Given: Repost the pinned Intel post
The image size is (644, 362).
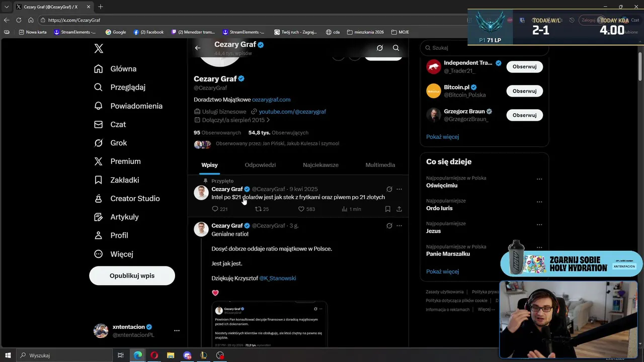Looking at the screenshot, I should click(x=262, y=209).
